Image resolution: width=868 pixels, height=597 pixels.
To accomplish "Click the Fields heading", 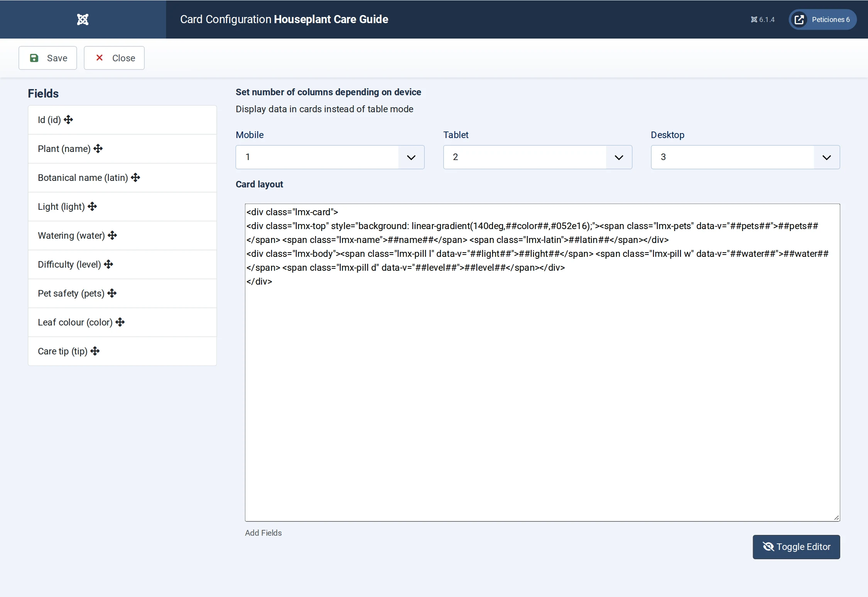I will tap(43, 94).
